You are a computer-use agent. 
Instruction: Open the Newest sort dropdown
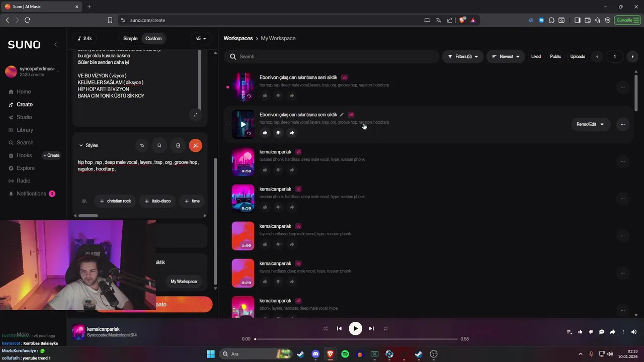tap(506, 57)
